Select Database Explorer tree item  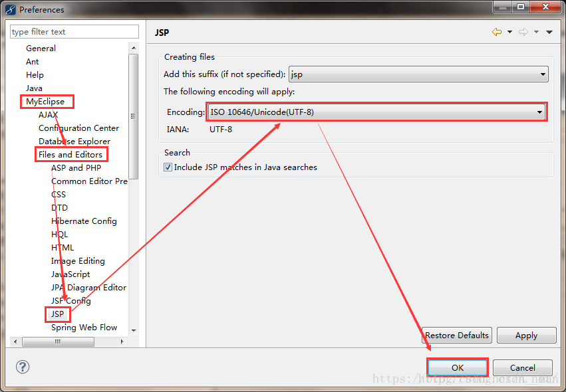click(x=74, y=142)
